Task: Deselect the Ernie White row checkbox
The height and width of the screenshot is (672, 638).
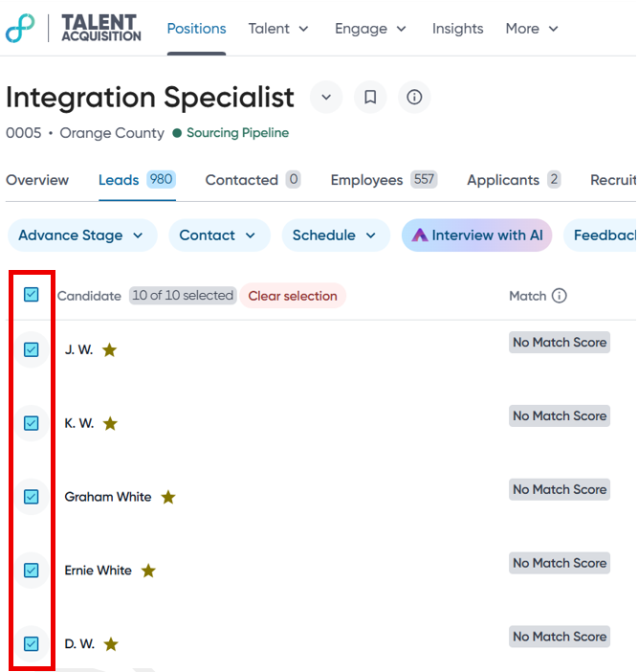Action: click(x=32, y=571)
